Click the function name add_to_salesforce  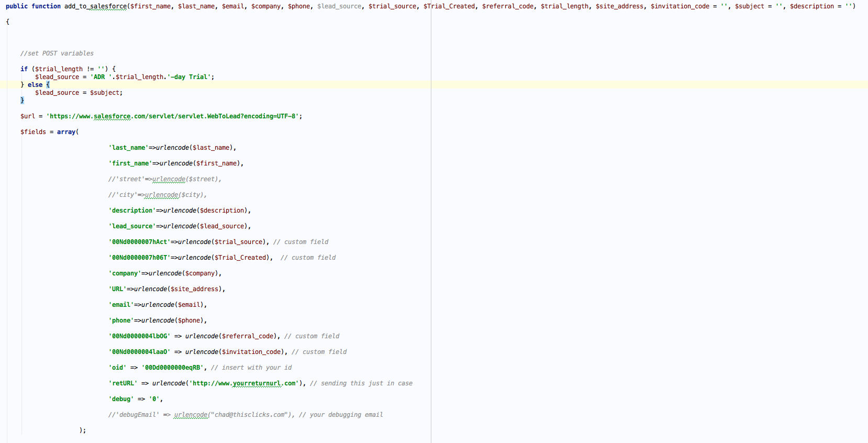coord(96,6)
